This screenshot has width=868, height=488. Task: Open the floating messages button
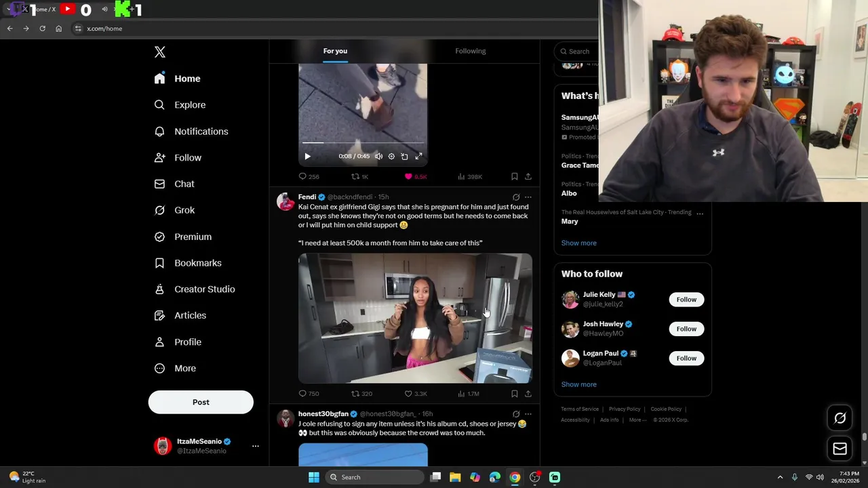point(840,448)
